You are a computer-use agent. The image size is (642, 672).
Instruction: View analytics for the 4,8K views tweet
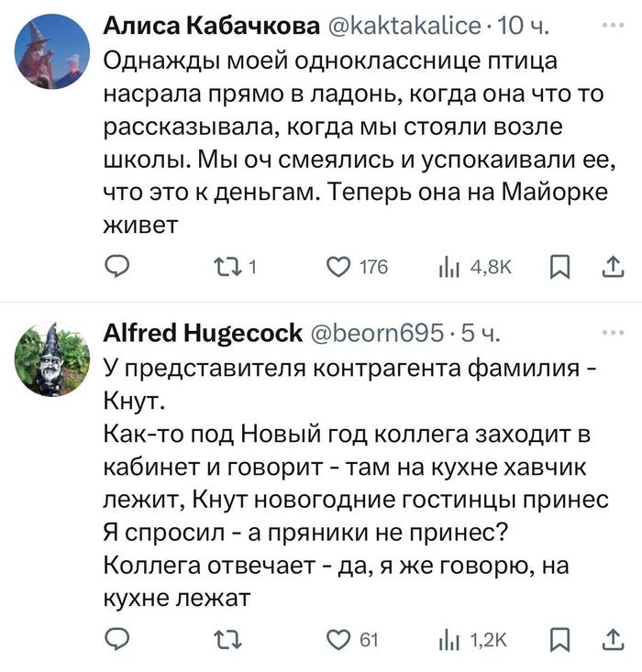click(x=448, y=267)
